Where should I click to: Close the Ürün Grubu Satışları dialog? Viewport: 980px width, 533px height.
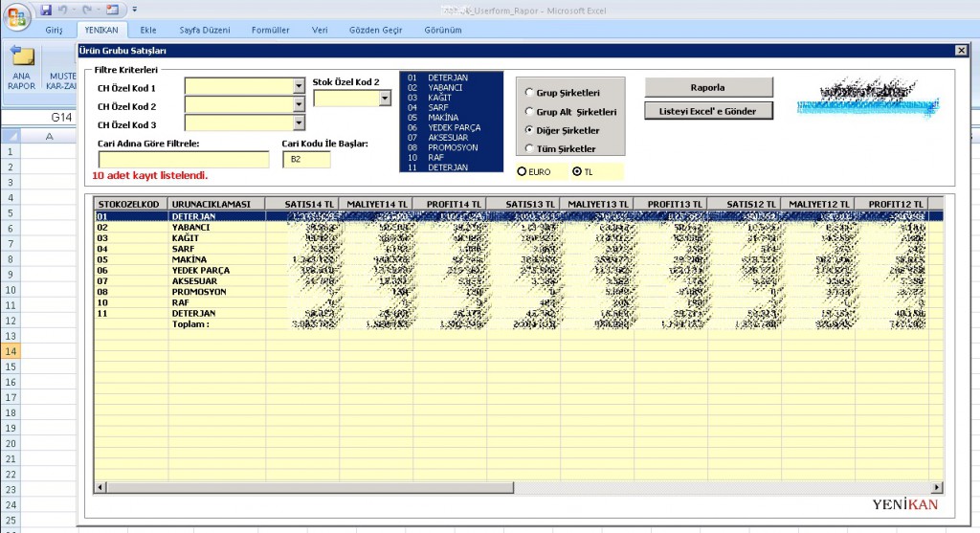coord(961,50)
